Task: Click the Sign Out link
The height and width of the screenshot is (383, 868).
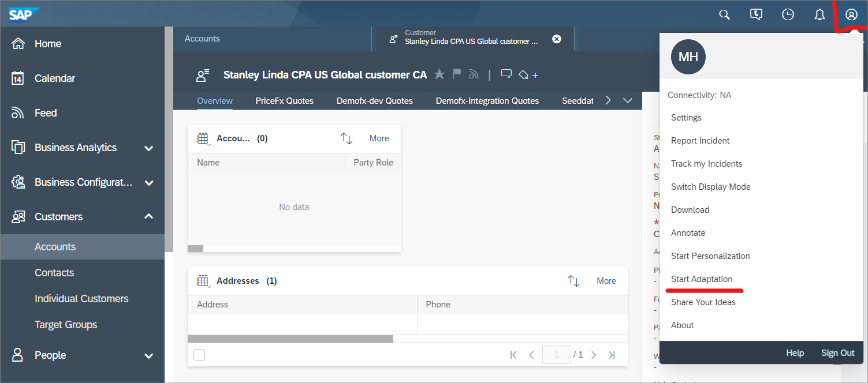Action: pyautogui.click(x=837, y=353)
